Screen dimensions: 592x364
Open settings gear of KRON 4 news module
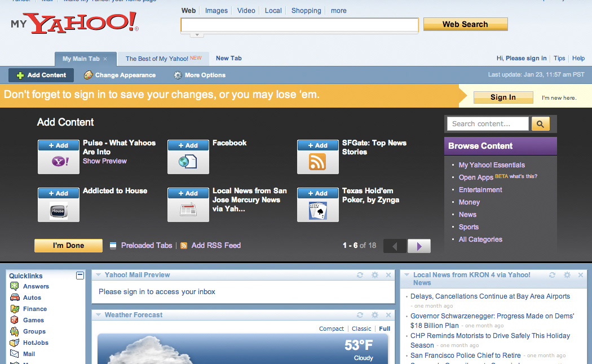(x=567, y=275)
